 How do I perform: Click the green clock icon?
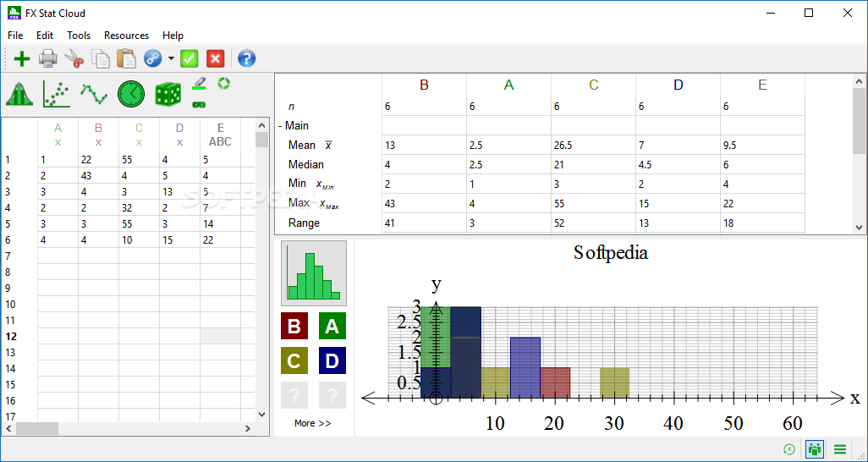(131, 94)
